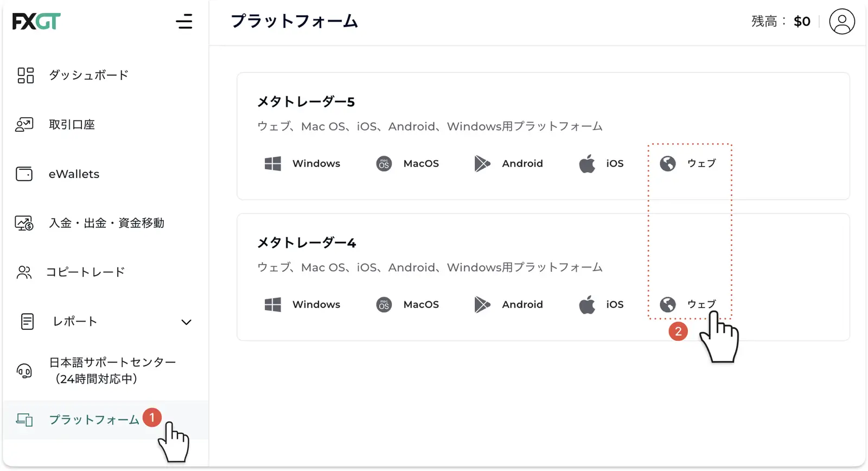
Task: Click the ダッシュボード grid icon
Action: pyautogui.click(x=25, y=75)
